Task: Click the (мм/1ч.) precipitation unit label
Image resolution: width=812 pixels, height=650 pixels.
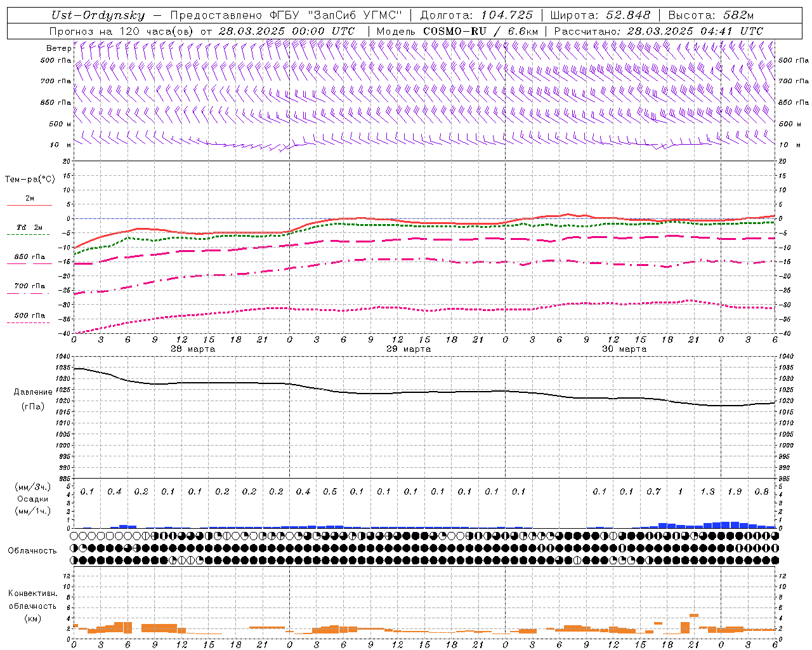Action: [x=33, y=511]
